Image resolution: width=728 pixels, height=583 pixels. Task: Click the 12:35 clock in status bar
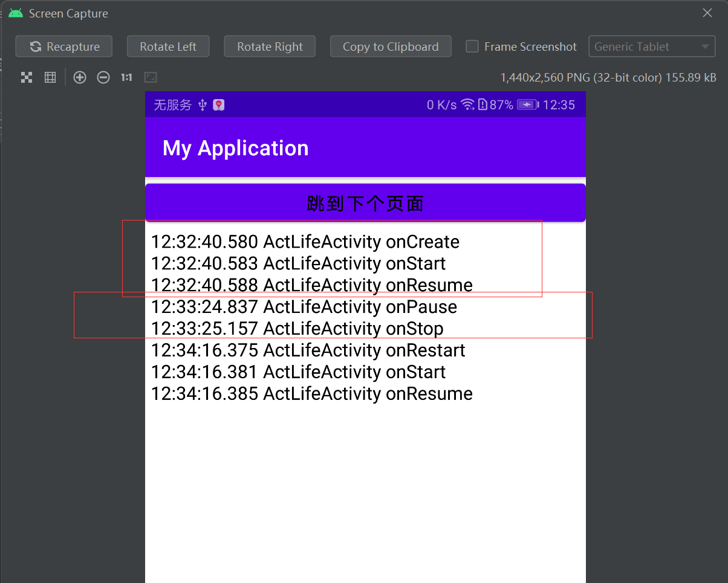tap(559, 105)
